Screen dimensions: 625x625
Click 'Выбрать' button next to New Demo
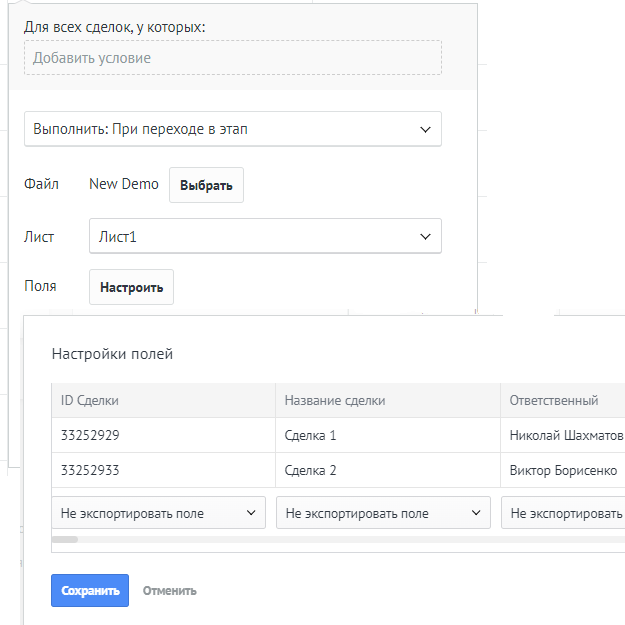click(x=206, y=185)
